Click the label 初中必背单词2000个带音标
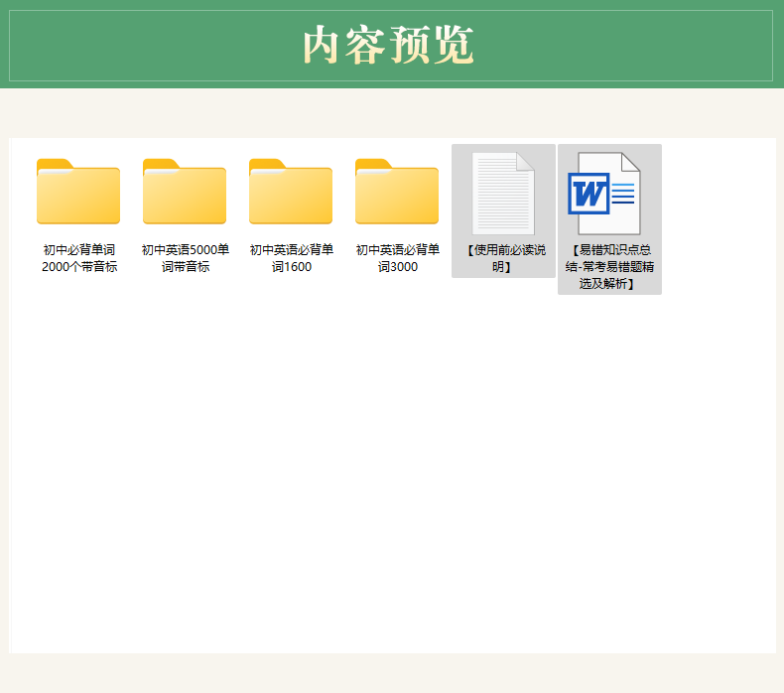 79,258
